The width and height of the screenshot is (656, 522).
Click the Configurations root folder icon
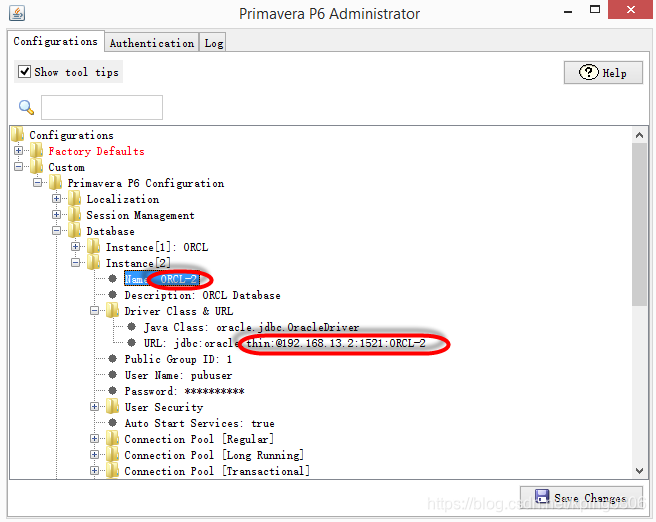[18, 135]
